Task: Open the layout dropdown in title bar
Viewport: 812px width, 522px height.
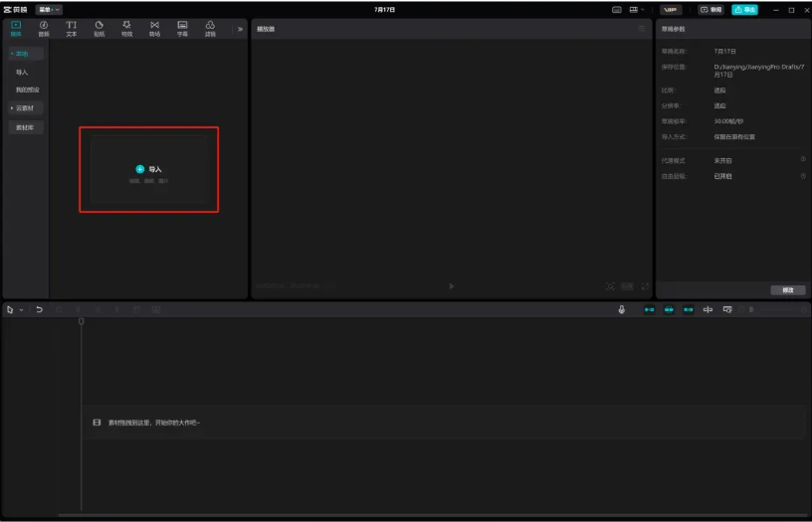Action: coord(638,9)
